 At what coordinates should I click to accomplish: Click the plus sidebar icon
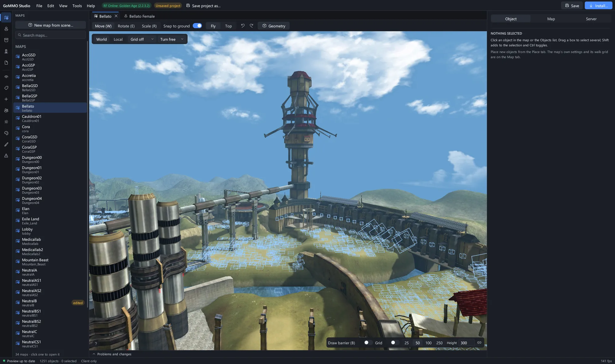pyautogui.click(x=6, y=99)
